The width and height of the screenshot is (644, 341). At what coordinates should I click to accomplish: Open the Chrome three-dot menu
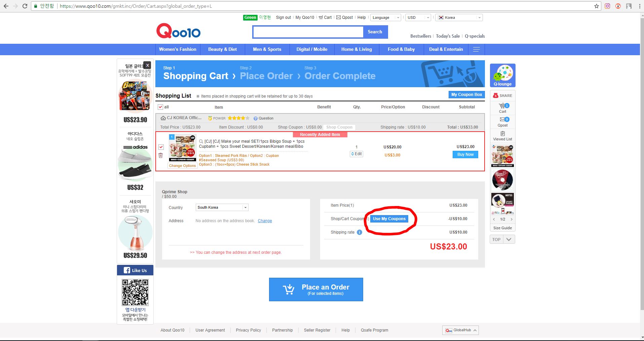click(x=639, y=6)
